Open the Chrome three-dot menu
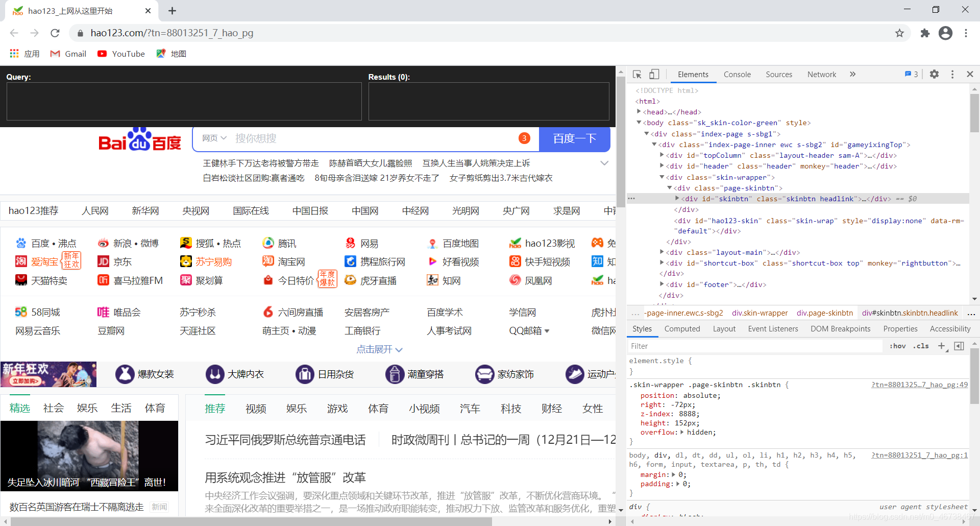This screenshot has width=980, height=526. click(x=966, y=33)
